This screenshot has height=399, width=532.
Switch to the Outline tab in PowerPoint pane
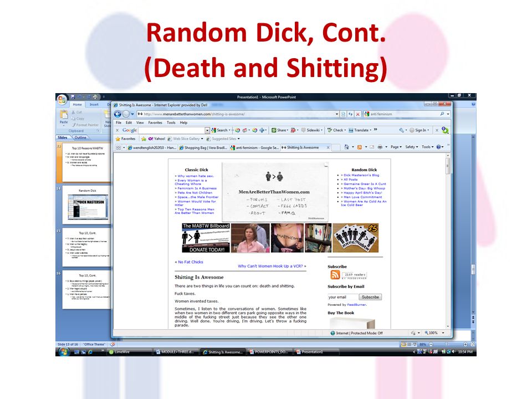coord(80,138)
